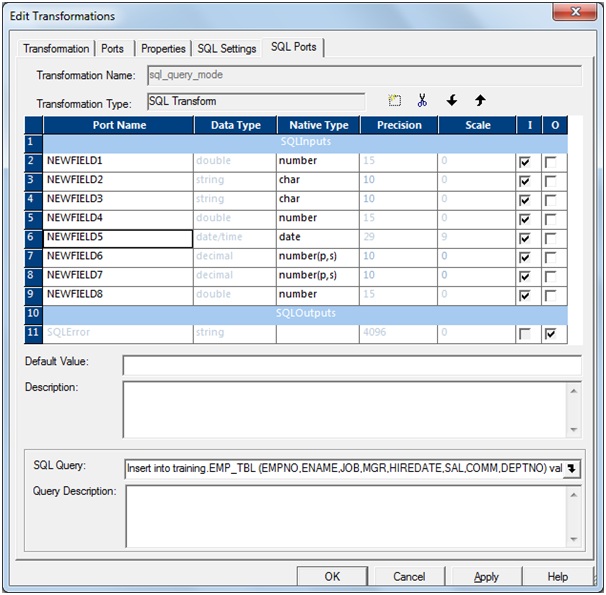Click the Precision column header
The width and height of the screenshot is (606, 595).
[x=399, y=125]
